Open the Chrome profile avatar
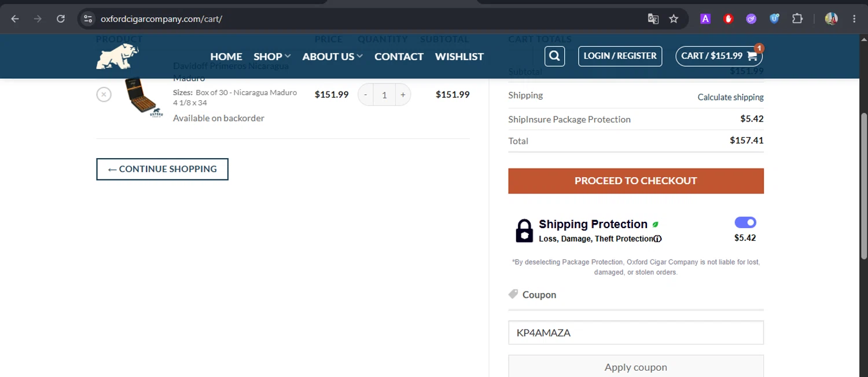The height and width of the screenshot is (377, 868). click(x=832, y=19)
